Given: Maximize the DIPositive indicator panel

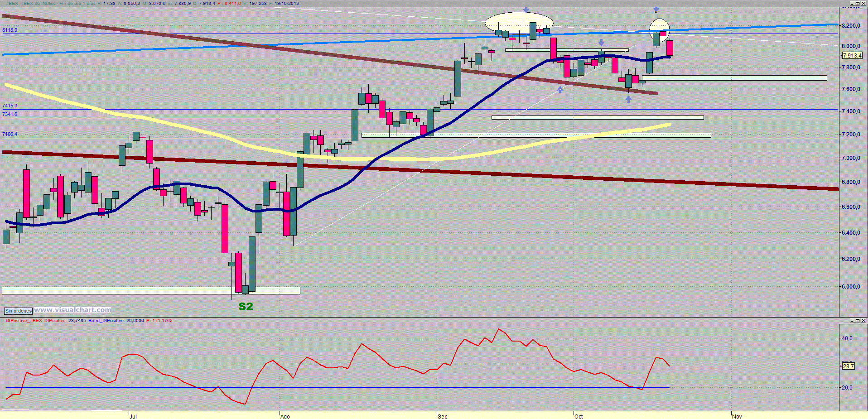Looking at the screenshot, I should [857, 321].
